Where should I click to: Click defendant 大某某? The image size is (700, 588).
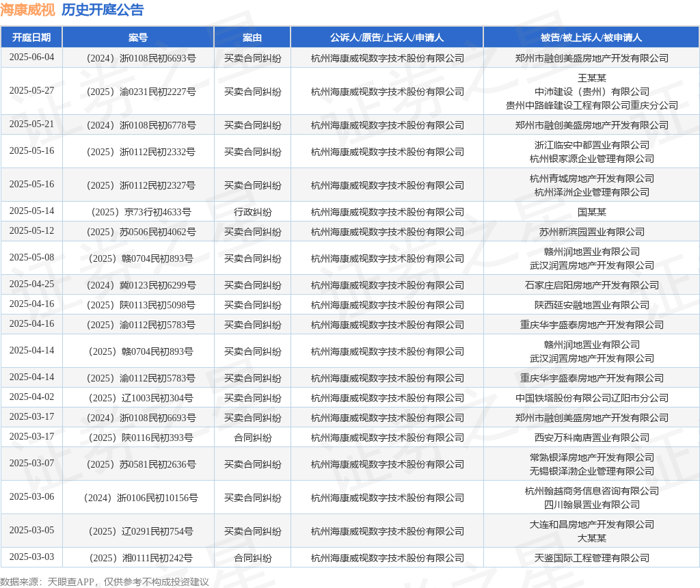pyautogui.click(x=591, y=538)
